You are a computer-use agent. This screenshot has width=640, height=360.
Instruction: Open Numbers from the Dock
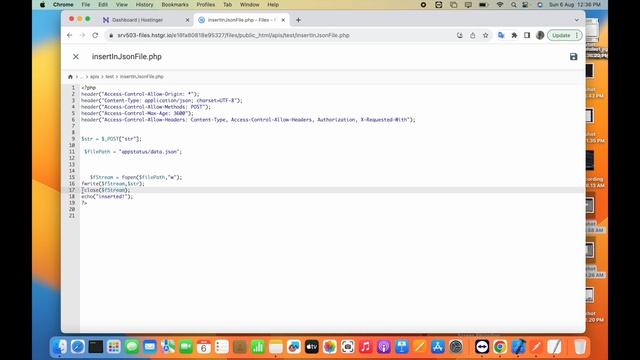(258, 347)
